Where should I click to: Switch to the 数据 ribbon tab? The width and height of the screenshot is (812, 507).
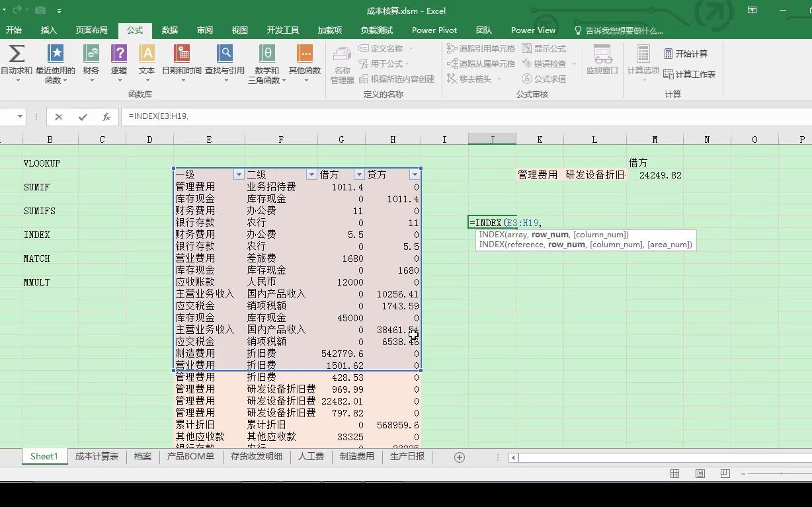[x=169, y=30]
